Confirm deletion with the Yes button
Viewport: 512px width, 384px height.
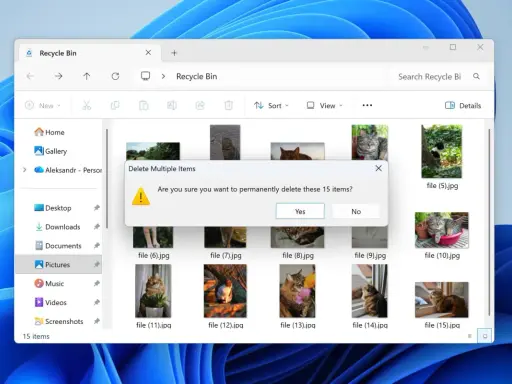[300, 211]
